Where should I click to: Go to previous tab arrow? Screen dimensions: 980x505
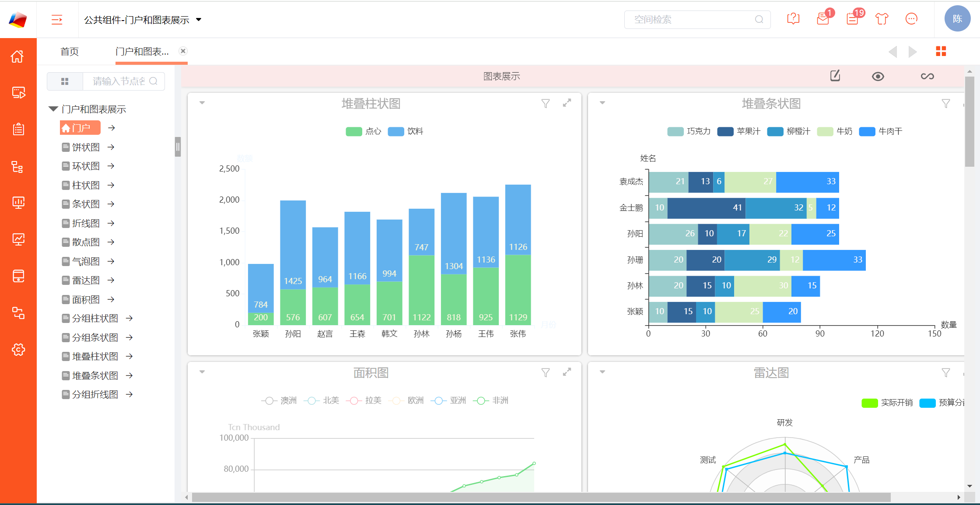tap(893, 52)
